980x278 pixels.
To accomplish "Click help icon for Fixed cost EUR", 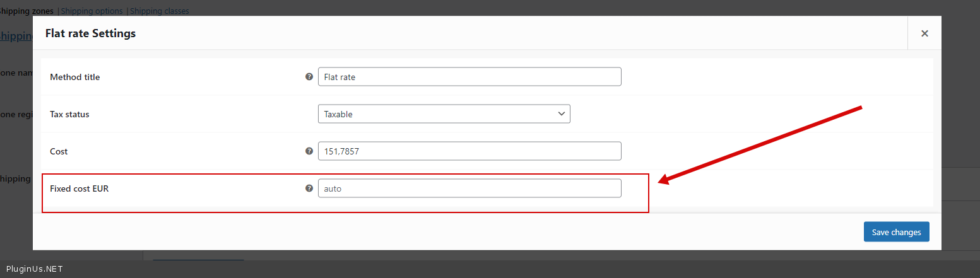I will tap(309, 188).
